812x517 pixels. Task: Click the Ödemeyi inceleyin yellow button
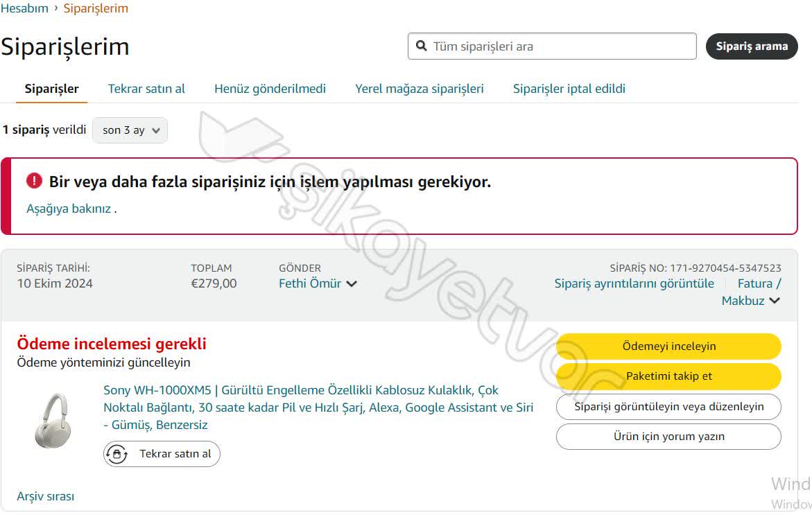pos(668,346)
